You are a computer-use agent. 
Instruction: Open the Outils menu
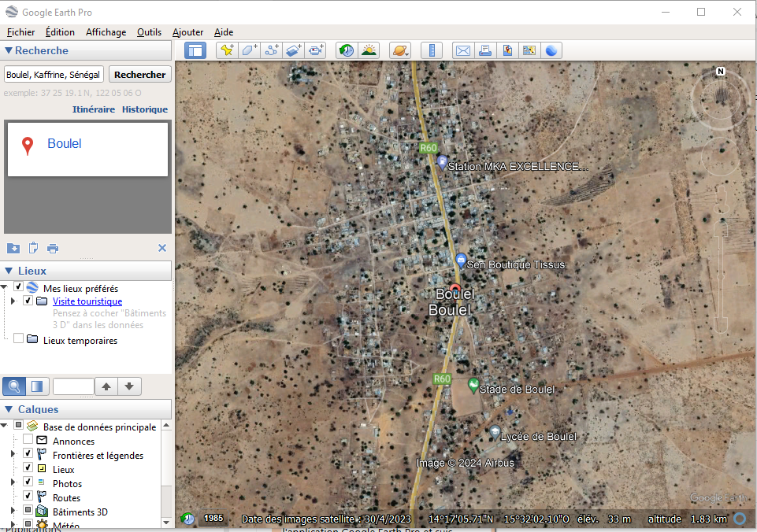[x=149, y=32]
